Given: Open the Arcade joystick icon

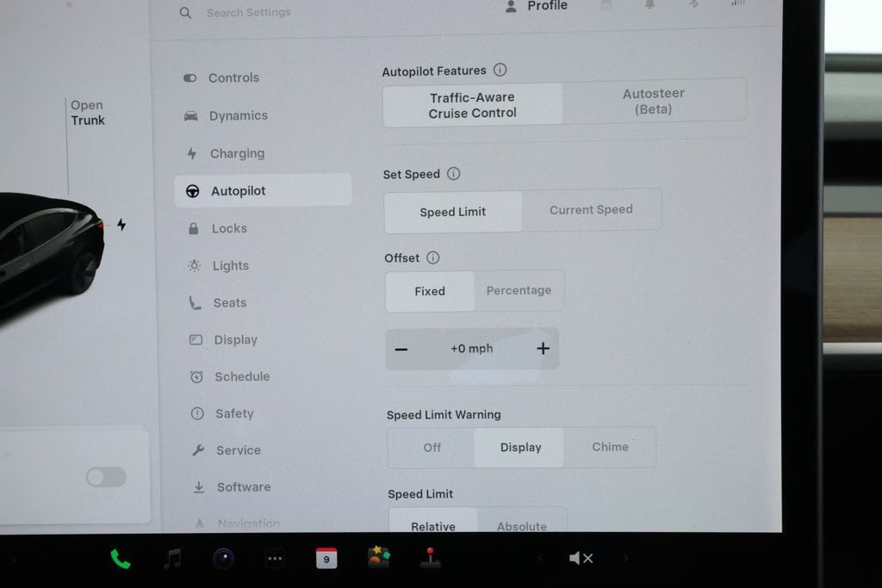Looking at the screenshot, I should tap(430, 558).
